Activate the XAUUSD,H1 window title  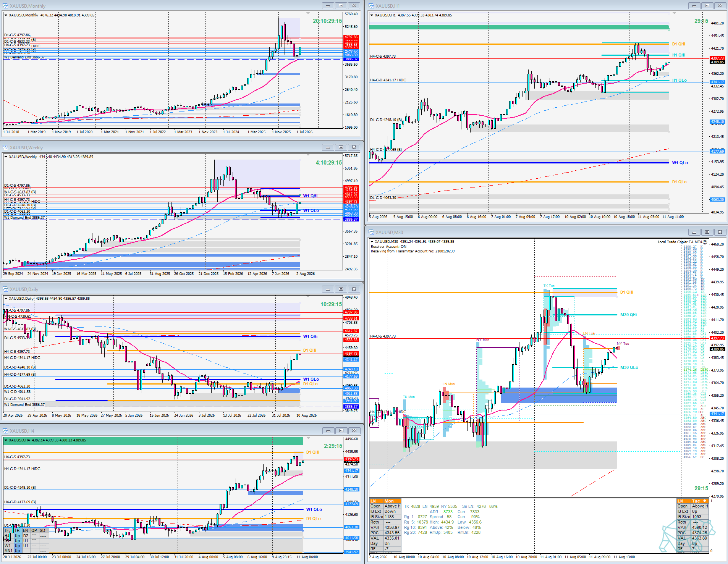click(388, 6)
